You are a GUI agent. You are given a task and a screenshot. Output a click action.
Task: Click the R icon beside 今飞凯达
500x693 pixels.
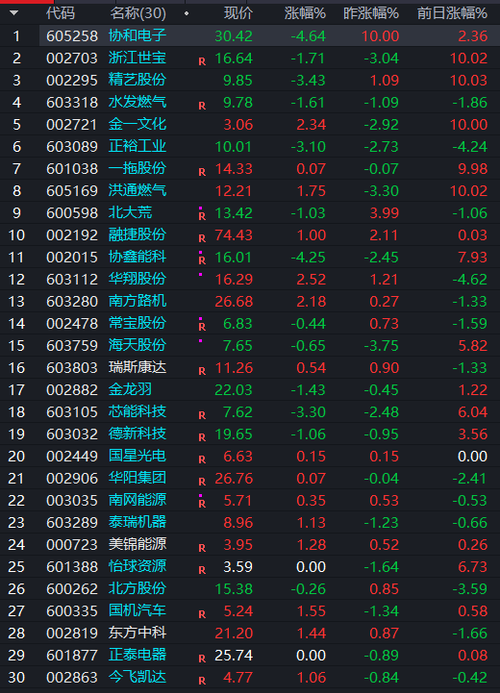point(202,681)
